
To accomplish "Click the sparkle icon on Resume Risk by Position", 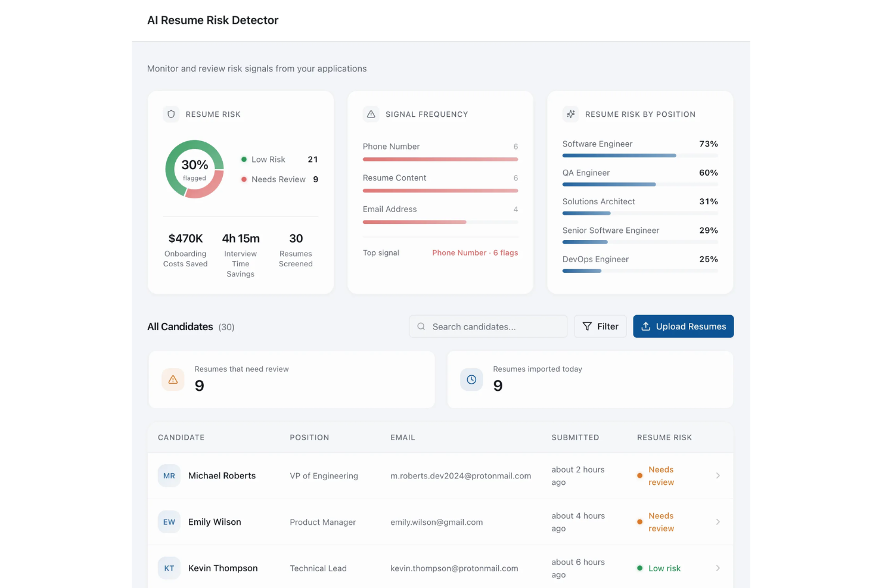I will click(570, 114).
